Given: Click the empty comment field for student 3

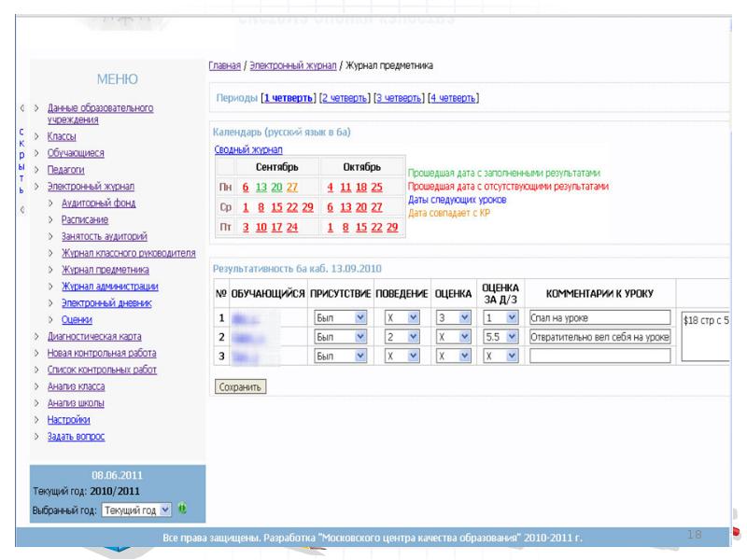Looking at the screenshot, I should pos(599,356).
